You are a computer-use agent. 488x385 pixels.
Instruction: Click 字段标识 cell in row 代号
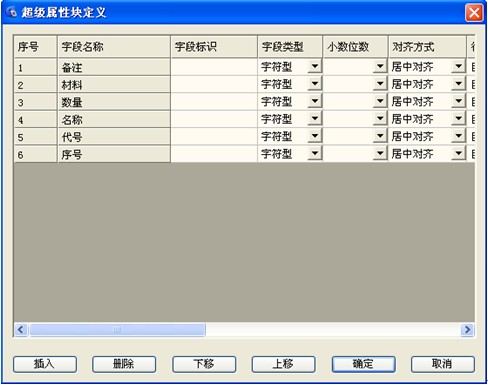(214, 136)
